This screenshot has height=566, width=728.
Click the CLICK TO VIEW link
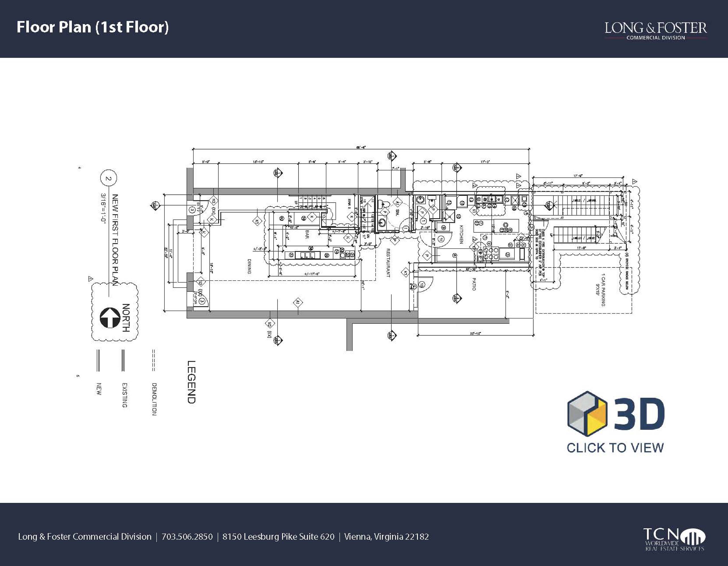pyautogui.click(x=615, y=448)
